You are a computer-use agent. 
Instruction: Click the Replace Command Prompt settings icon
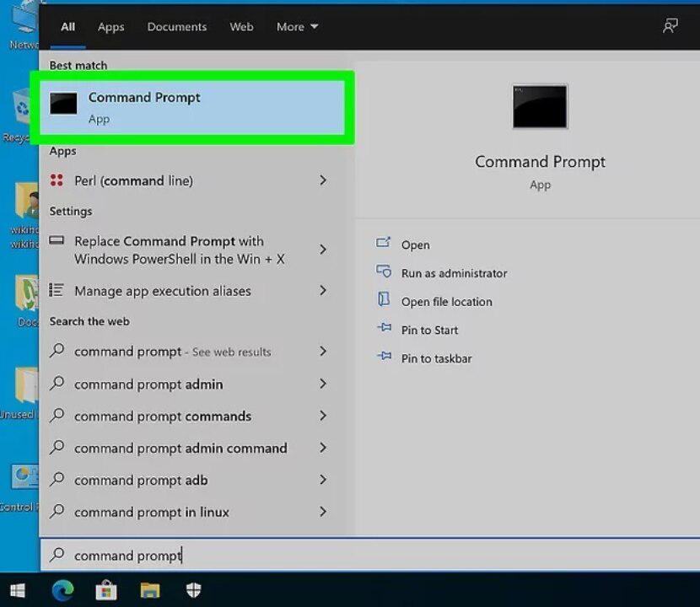57,240
